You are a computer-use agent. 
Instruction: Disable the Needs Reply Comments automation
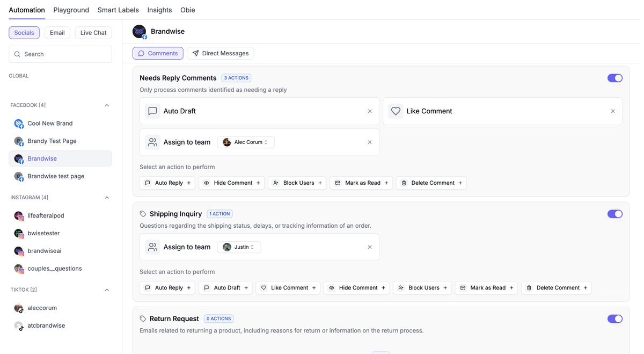point(614,77)
